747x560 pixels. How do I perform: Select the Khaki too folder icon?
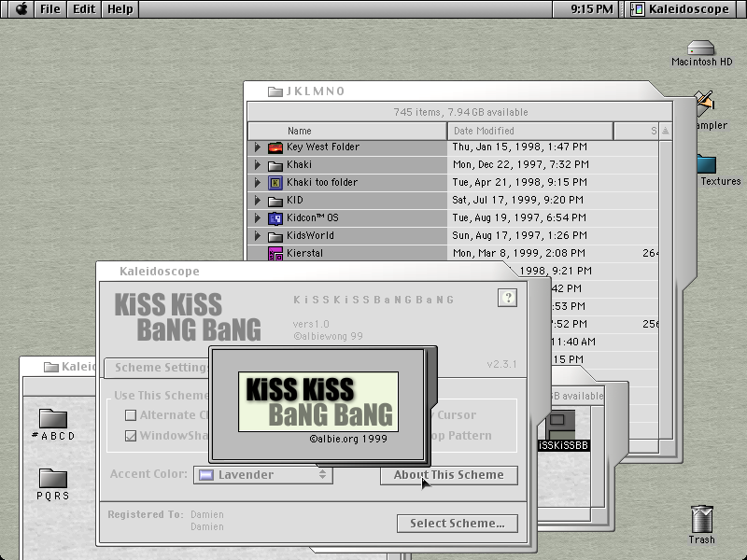tap(275, 183)
